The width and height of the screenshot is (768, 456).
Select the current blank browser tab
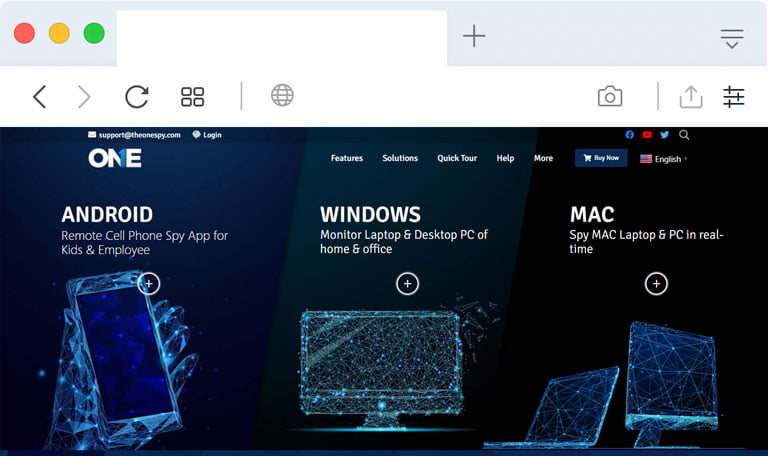(x=282, y=38)
